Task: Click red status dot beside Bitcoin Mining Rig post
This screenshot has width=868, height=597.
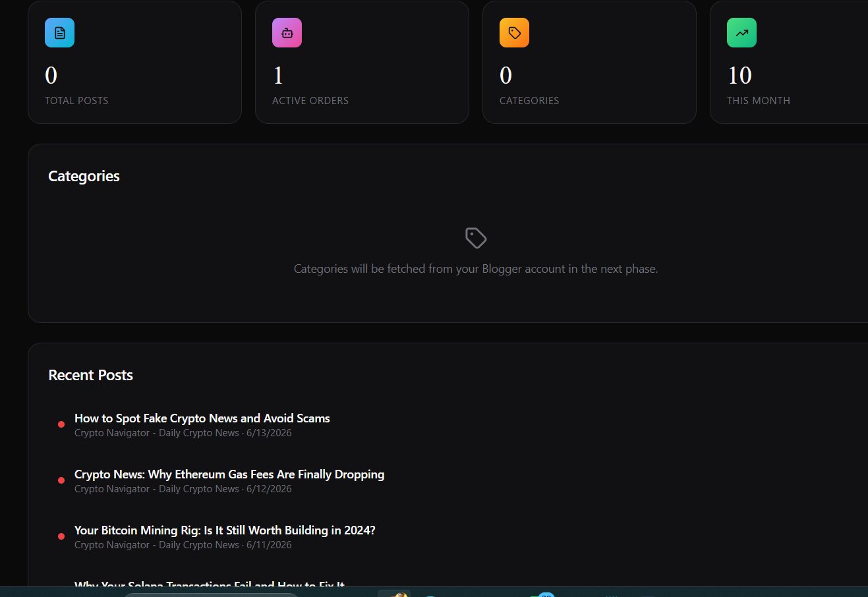Action: point(61,536)
